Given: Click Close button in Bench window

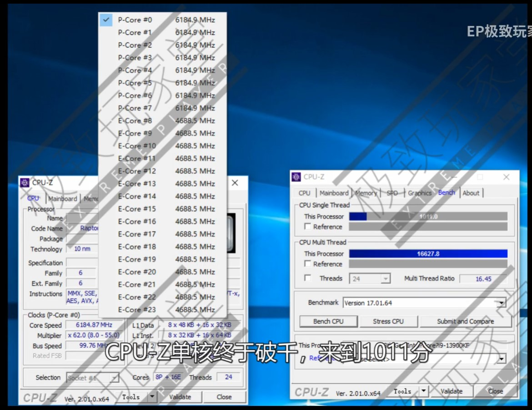Looking at the screenshot, I should click(x=495, y=391).
